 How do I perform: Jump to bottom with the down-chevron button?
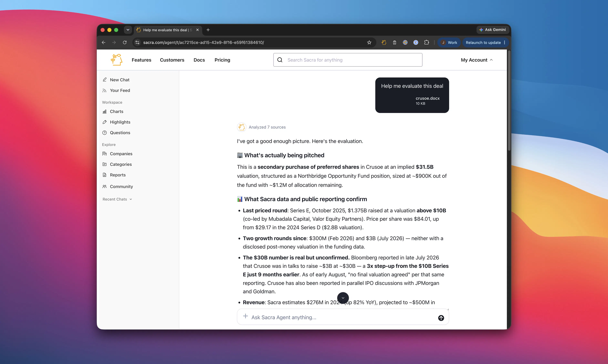tap(343, 298)
